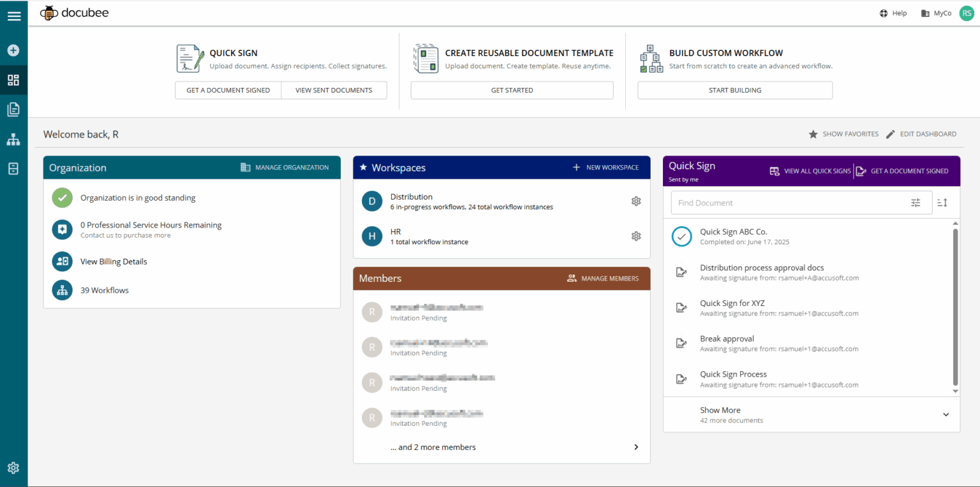Open the create new item plus icon

click(14, 50)
